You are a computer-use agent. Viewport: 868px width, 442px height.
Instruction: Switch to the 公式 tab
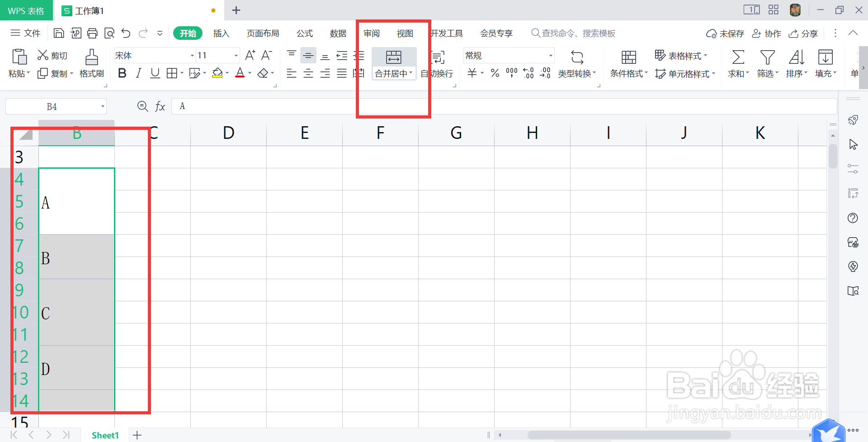tap(305, 33)
